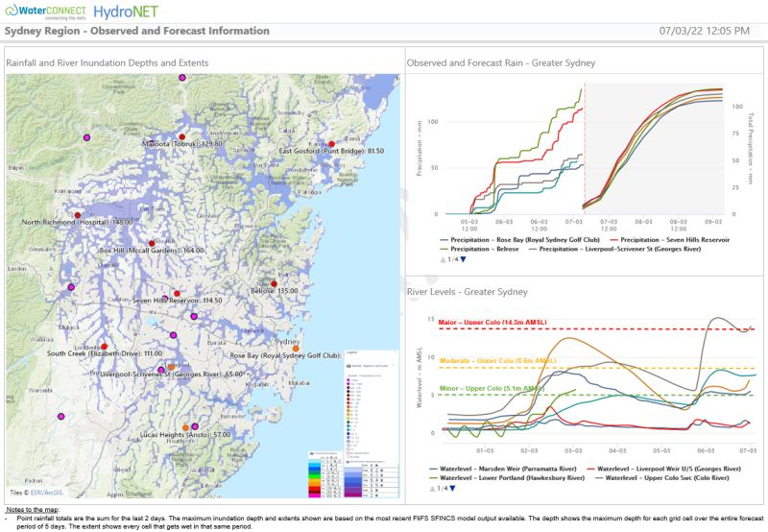Click the 'Observed and Forecast Rain - Greater Sydney' title
The image size is (768, 532).
501,62
